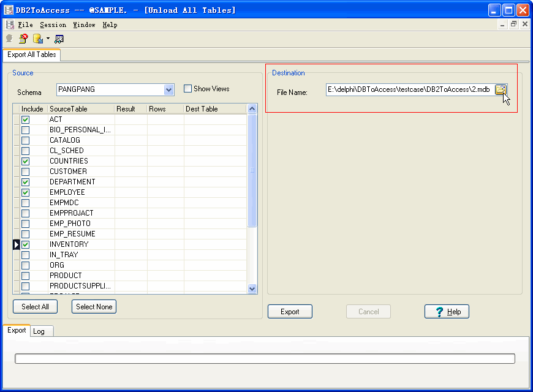Viewport: 533px width, 392px height.
Task: Click the table list scroll up arrow
Action: pyautogui.click(x=252, y=109)
